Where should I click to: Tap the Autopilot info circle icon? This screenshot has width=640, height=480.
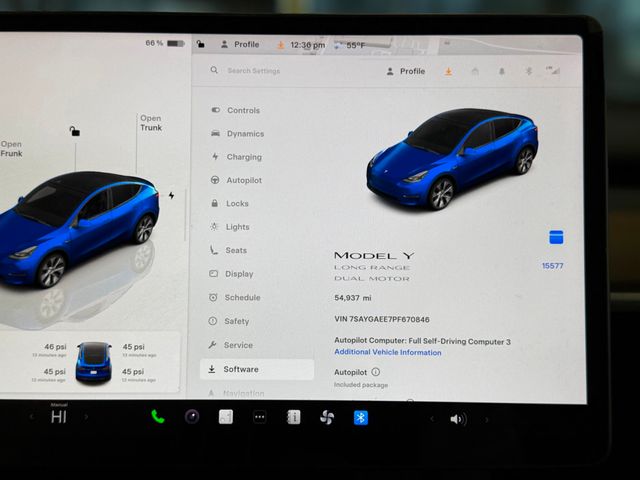tap(376, 372)
